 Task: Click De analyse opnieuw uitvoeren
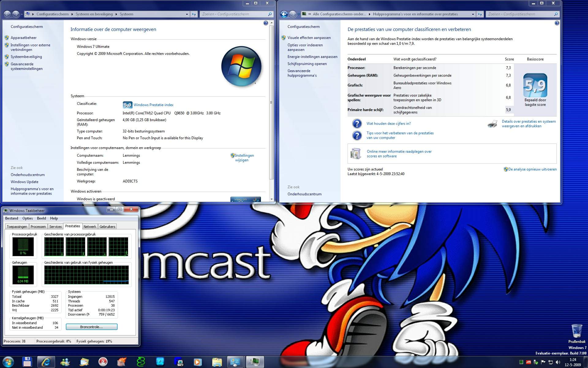tap(532, 169)
